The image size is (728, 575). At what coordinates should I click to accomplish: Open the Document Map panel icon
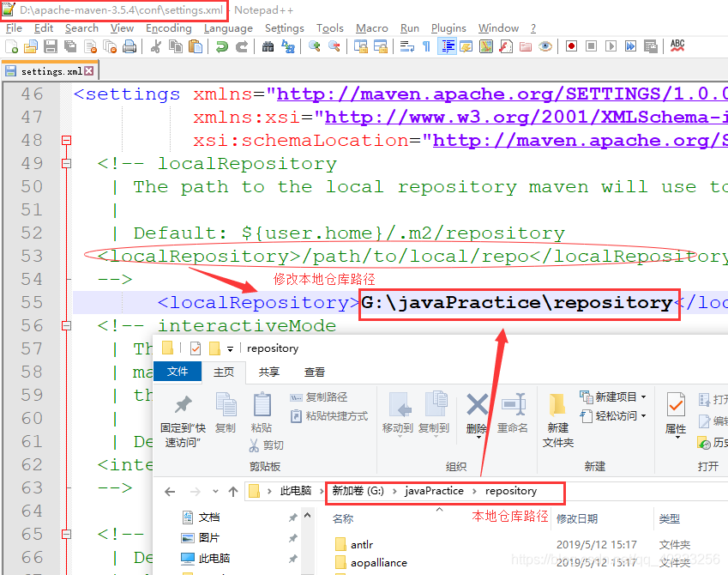pos(485,46)
